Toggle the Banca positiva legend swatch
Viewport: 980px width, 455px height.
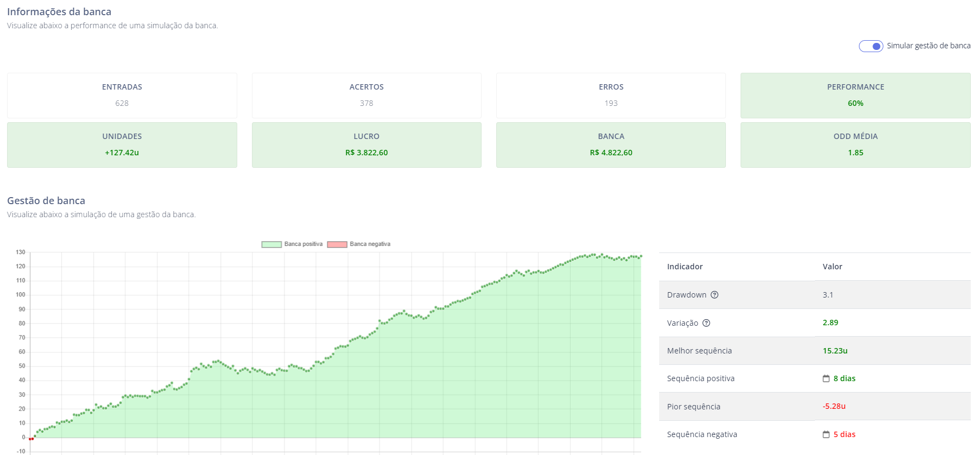[x=271, y=244]
